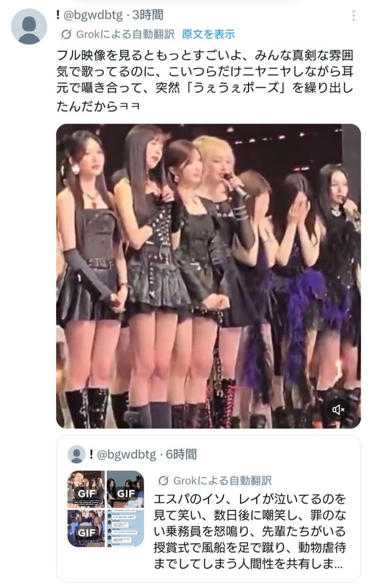This screenshot has height=588, width=372.
Task: Open main tweet text starting フル映像
Action: tap(205, 80)
